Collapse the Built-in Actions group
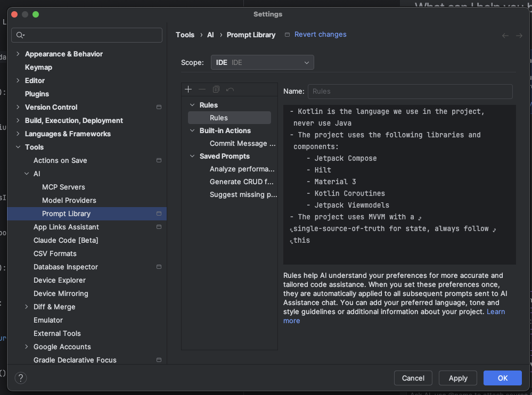532x395 pixels. point(192,130)
